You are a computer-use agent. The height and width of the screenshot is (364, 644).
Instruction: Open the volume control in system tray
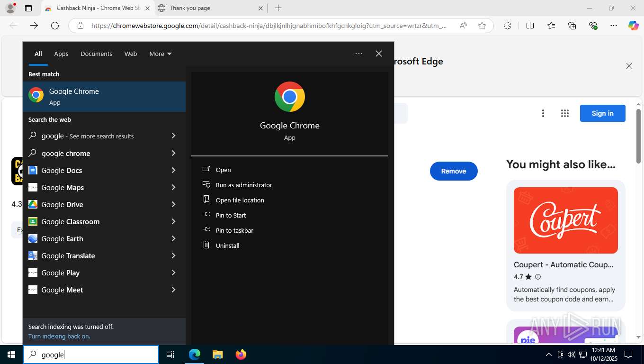(571, 354)
